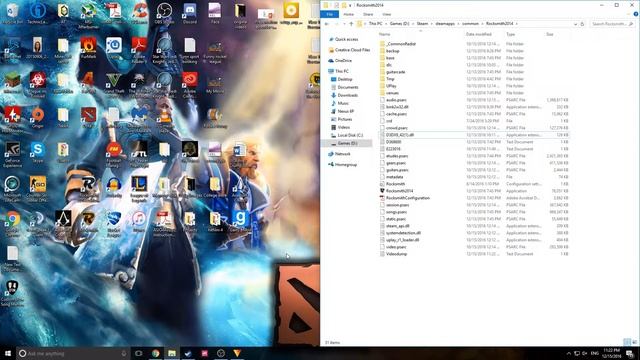
Task: Open the Google Chrome desktop shortcut
Action: click(12, 224)
